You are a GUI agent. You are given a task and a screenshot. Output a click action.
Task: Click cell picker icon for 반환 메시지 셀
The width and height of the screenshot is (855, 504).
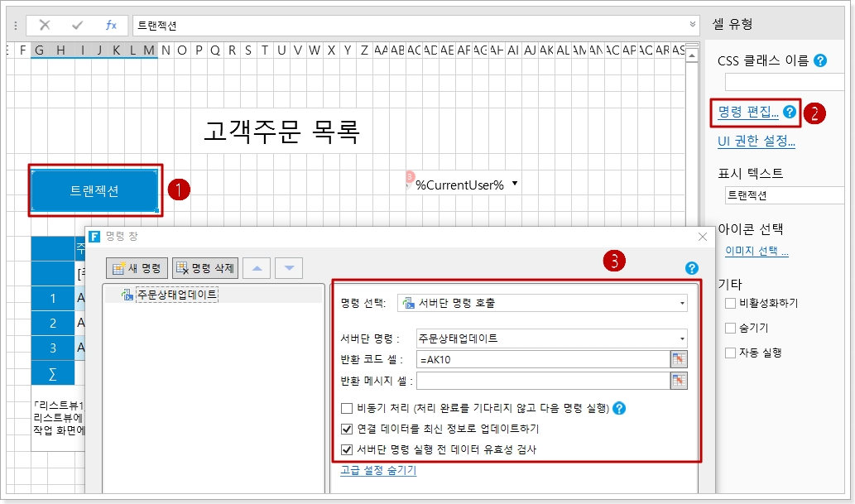click(679, 381)
